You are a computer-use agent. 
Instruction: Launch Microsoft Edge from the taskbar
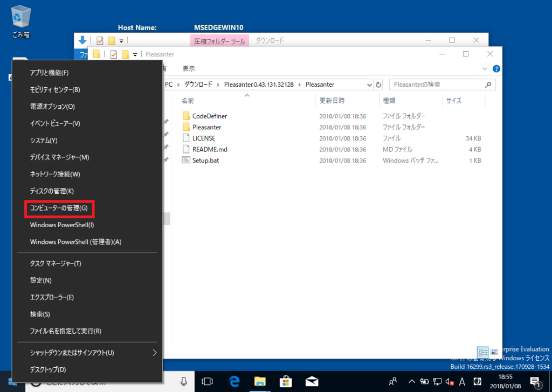[234, 381]
